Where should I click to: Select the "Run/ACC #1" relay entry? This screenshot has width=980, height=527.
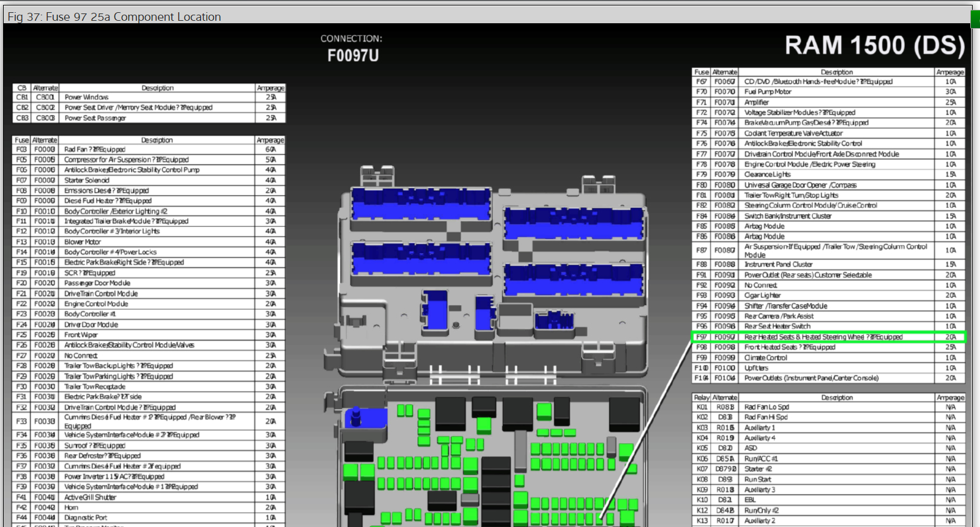pyautogui.click(x=761, y=459)
